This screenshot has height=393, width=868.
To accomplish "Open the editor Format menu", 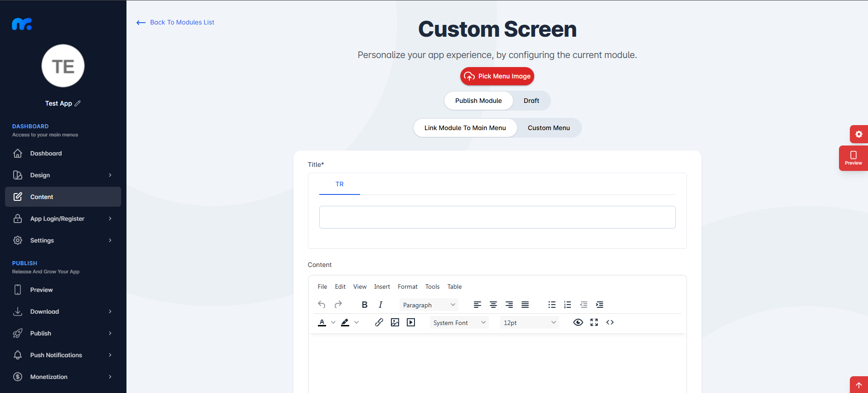I will pos(408,286).
